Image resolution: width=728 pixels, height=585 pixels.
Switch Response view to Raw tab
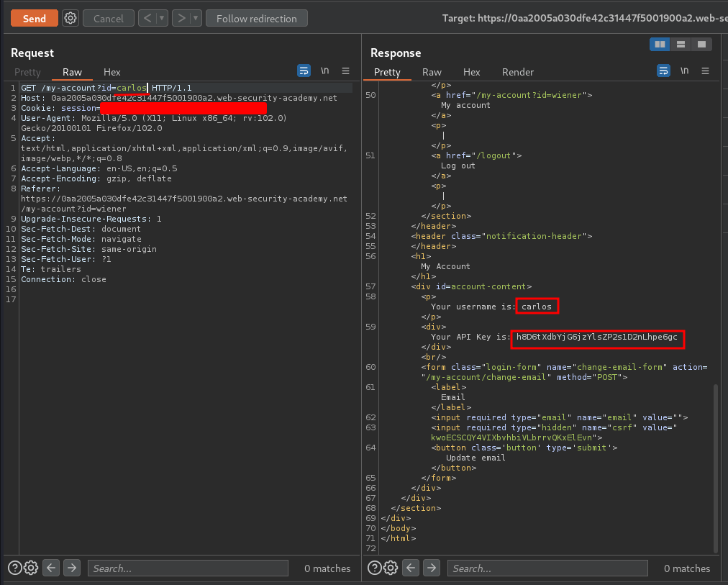click(x=432, y=72)
